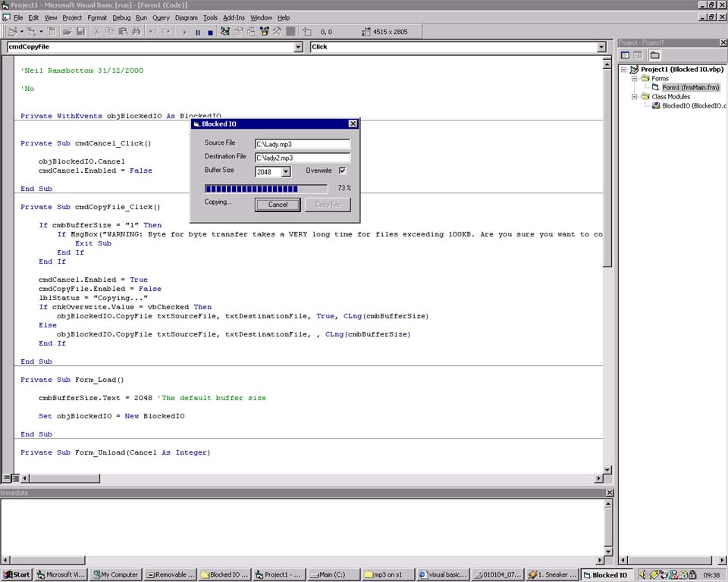Viewport: 728px width, 582px height.
Task: Open the Project Explorer from toolbar
Action: point(227,32)
